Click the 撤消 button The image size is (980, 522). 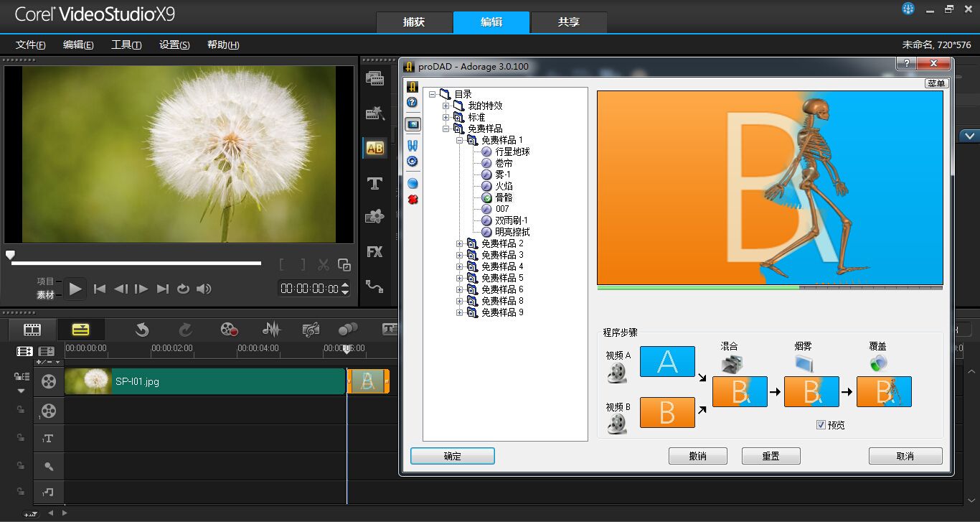tap(698, 456)
